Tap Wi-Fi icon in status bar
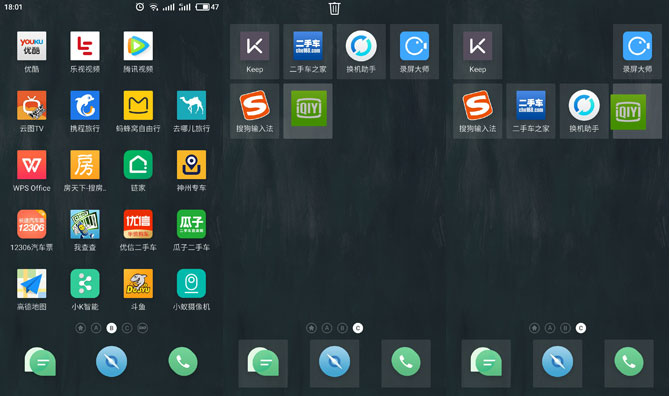Screen dimensions: 670x396 pos(153,7)
